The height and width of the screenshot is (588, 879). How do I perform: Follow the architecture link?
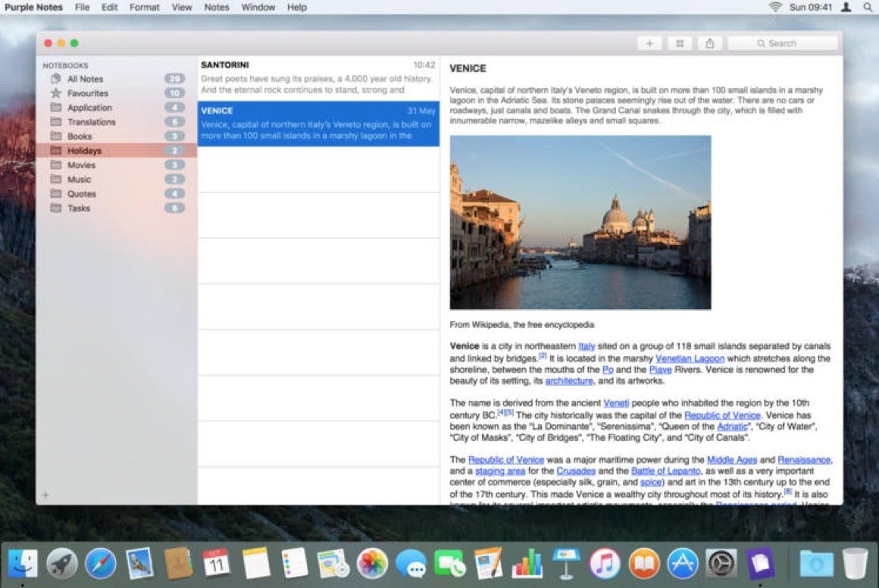click(569, 381)
